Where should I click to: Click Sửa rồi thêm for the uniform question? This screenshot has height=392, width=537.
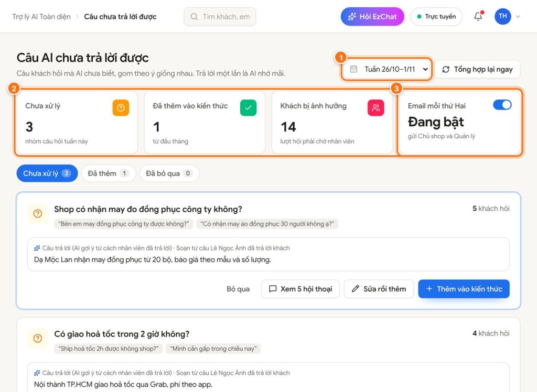coord(379,289)
